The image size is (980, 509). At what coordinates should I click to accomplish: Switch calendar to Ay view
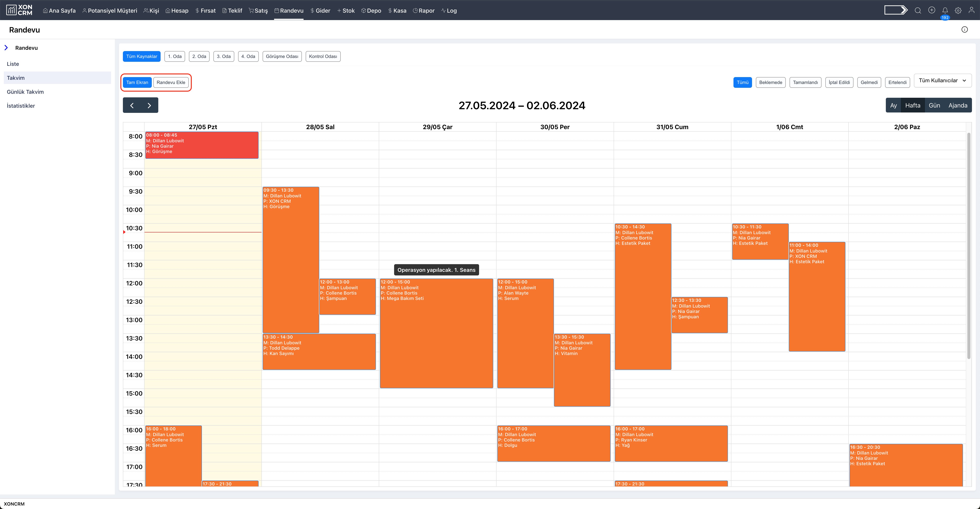pyautogui.click(x=893, y=105)
